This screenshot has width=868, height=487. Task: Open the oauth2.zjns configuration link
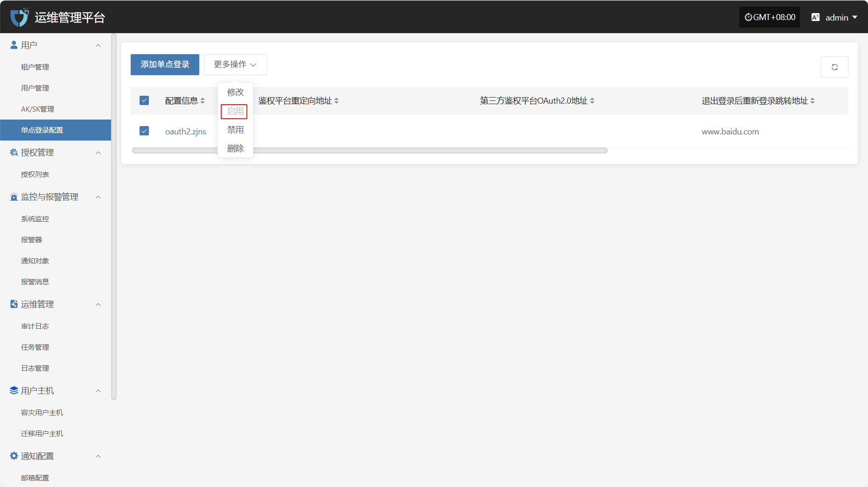(x=186, y=132)
